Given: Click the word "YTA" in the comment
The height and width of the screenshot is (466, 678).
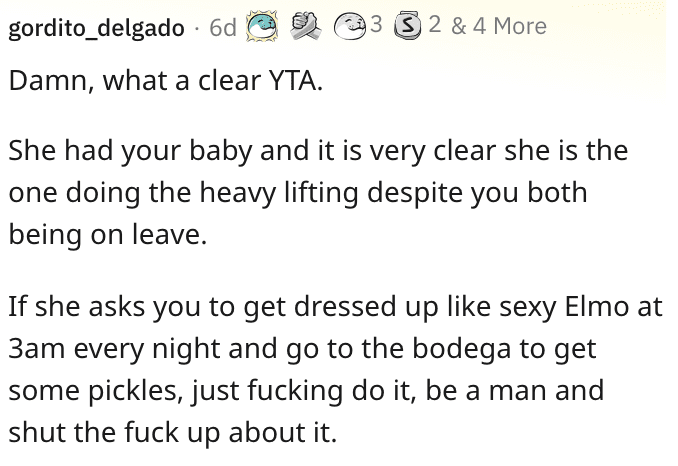Looking at the screenshot, I should pyautogui.click(x=295, y=84).
